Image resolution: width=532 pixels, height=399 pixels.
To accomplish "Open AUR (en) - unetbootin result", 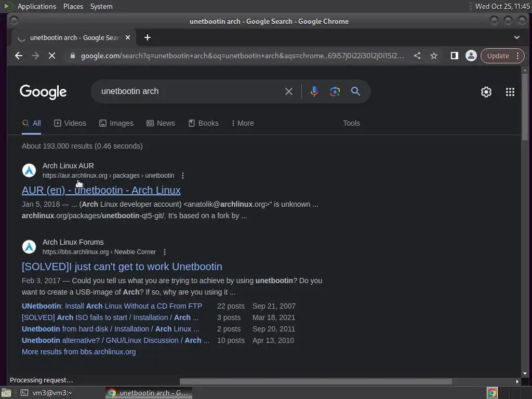I will (x=101, y=190).
